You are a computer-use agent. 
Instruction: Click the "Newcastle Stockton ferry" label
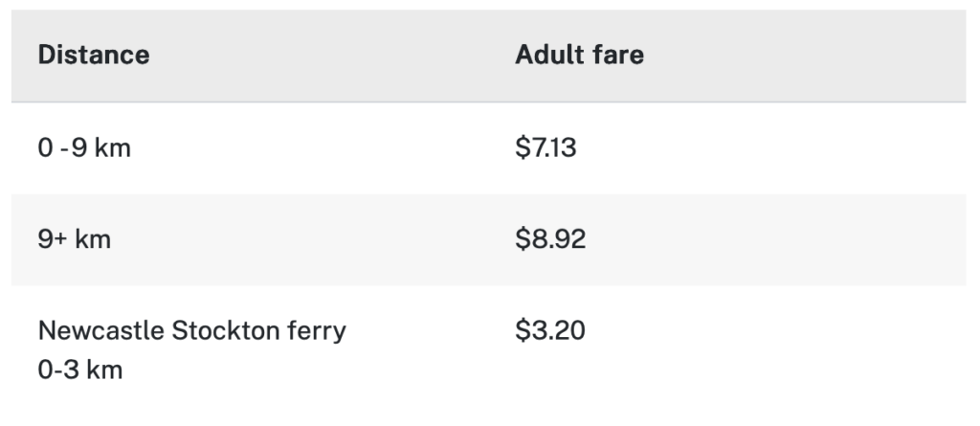click(x=191, y=331)
